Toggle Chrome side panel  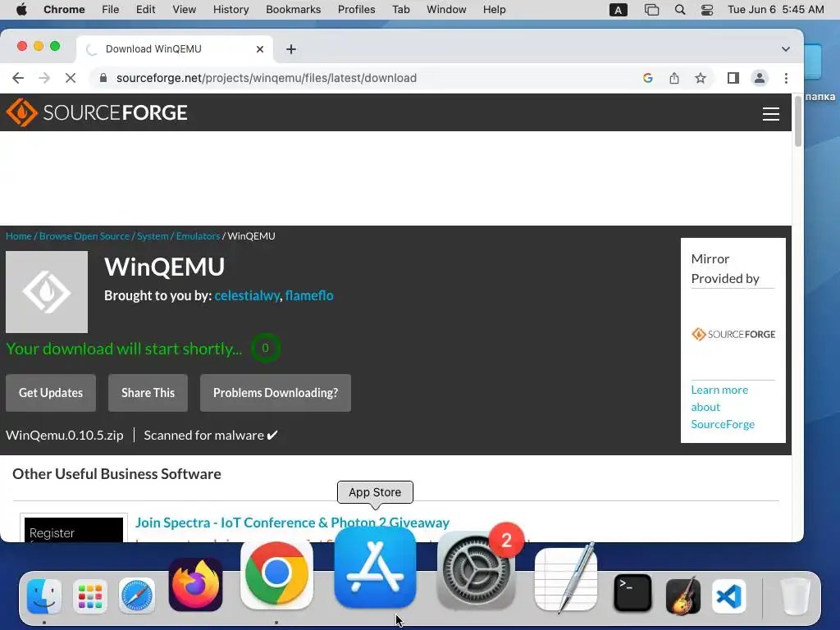click(x=733, y=78)
